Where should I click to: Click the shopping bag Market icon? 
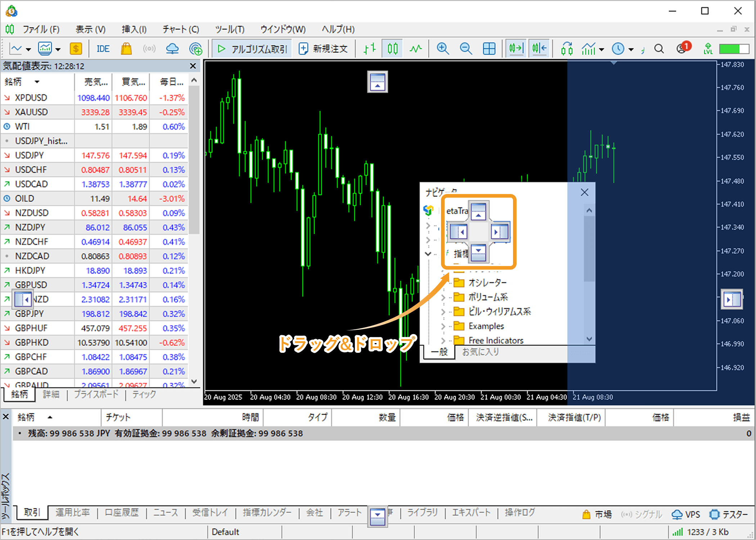[126, 49]
